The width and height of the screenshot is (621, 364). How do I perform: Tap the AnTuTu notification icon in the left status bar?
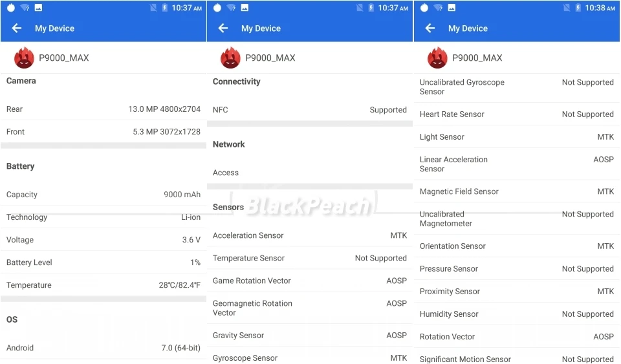coord(11,8)
